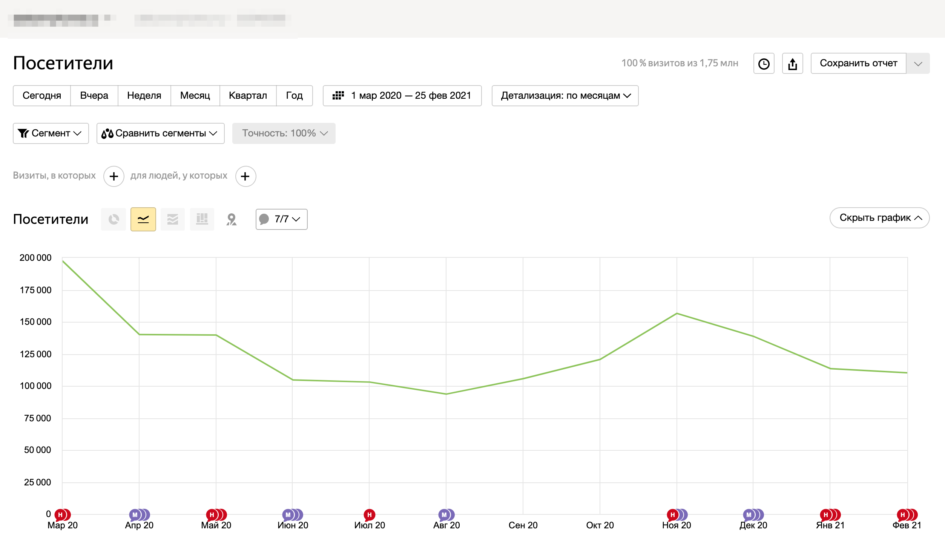The image size is (945, 560).
Task: Open calendar date range 1 мар 2020
Action: (x=402, y=96)
